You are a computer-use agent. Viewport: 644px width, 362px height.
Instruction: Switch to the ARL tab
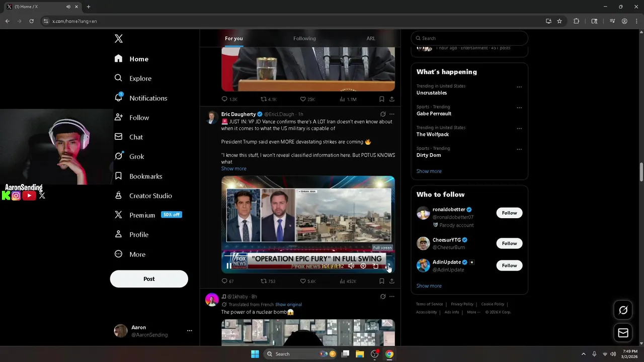(x=371, y=38)
